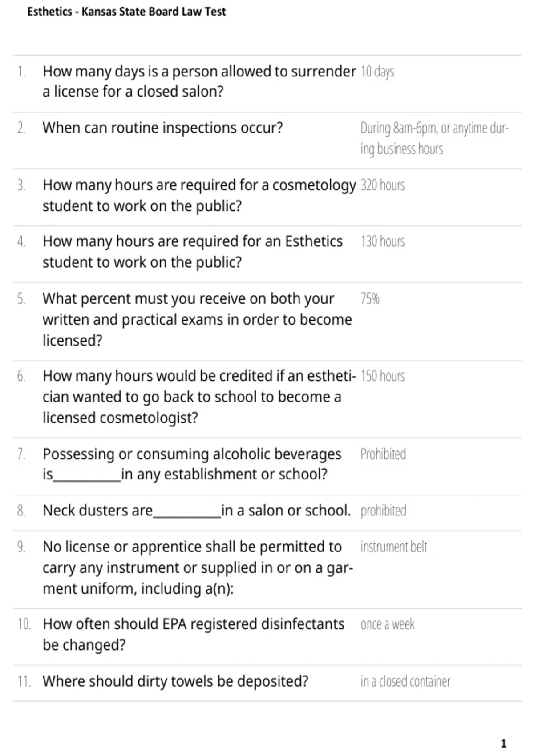Click the capitalized 'Prohibited' answer
The width and height of the screenshot is (534, 756).
[x=383, y=454]
